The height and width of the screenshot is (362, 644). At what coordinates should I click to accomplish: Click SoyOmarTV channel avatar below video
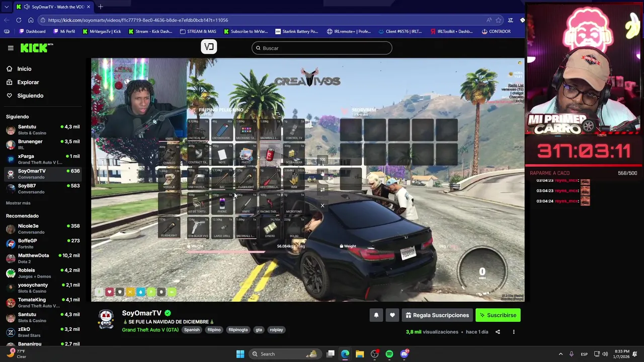[x=106, y=319]
